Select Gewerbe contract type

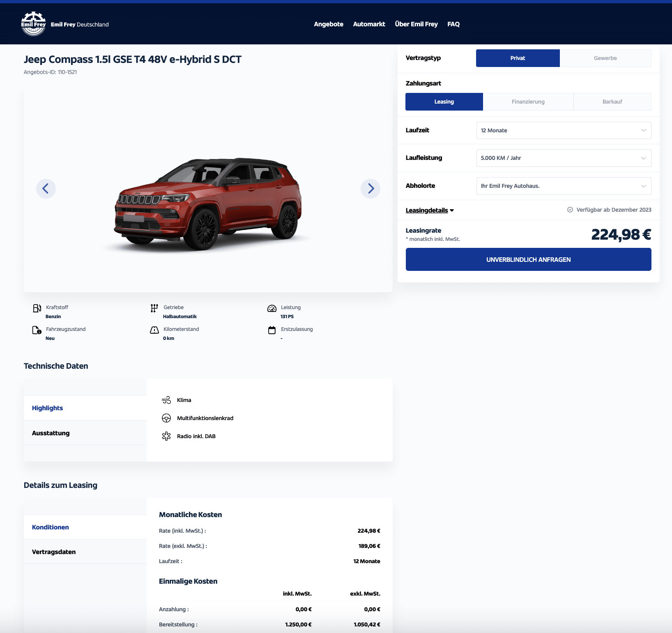coord(605,58)
